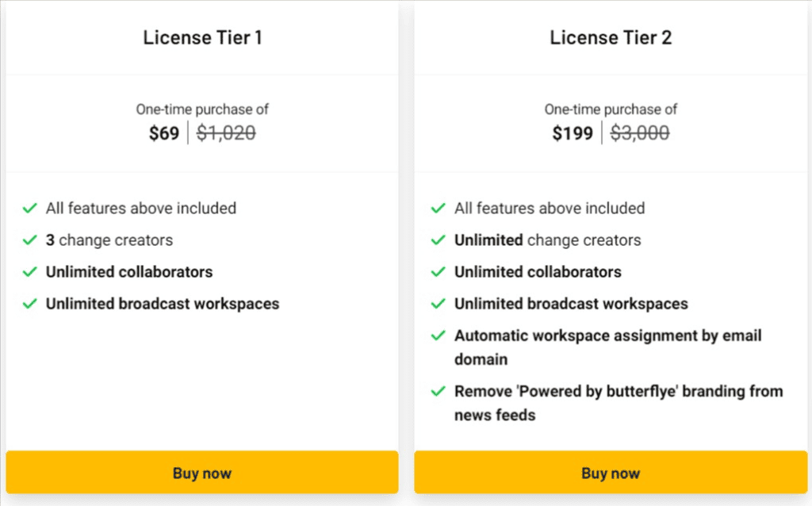Click checkmark beside 'Unlimited change creators'
This screenshot has height=506, width=812.
tap(438, 240)
